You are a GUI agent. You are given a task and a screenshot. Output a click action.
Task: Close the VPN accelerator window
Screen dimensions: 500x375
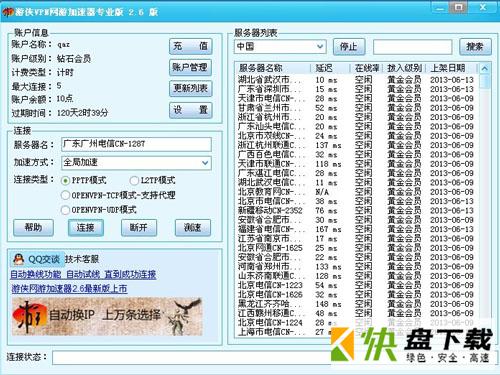[x=482, y=8]
